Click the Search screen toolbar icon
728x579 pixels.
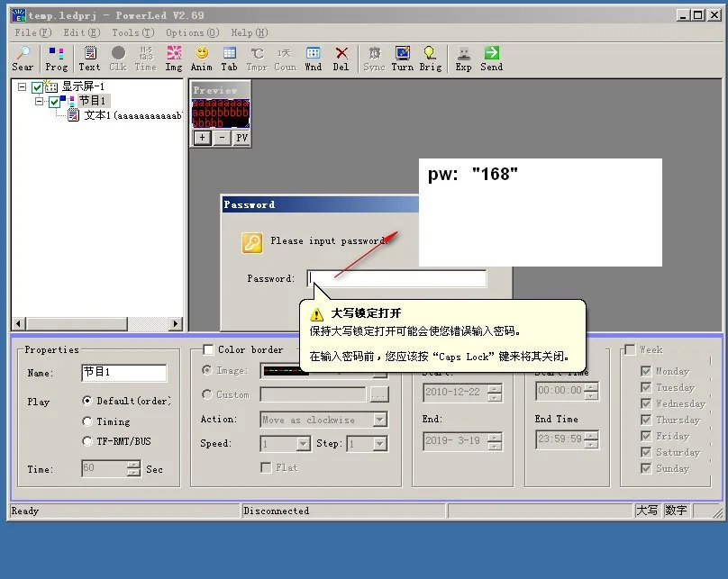[23, 59]
